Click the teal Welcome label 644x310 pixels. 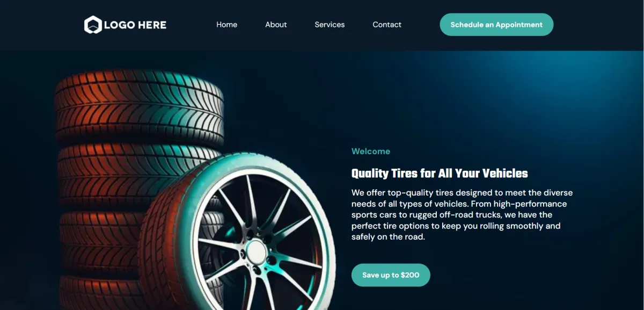click(x=371, y=152)
